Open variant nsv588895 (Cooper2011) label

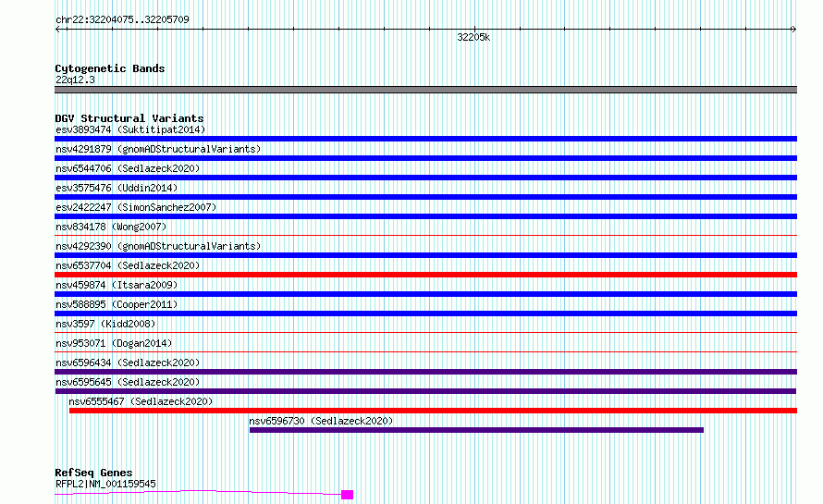click(117, 304)
